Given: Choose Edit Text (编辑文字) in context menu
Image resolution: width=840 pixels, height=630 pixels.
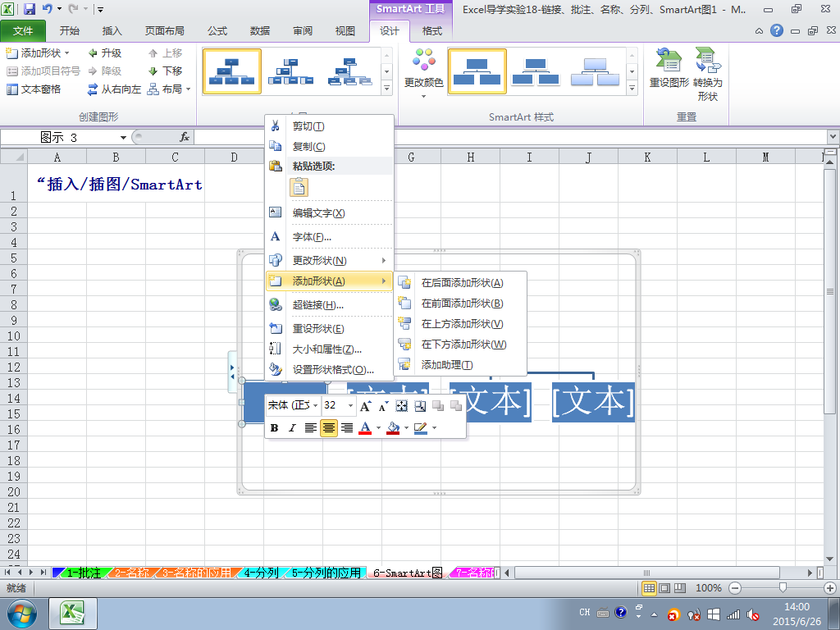Looking at the screenshot, I should point(330,212).
